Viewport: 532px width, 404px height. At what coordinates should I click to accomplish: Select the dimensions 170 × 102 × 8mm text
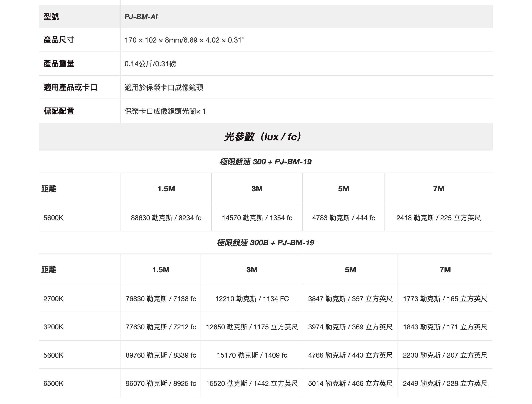[152, 40]
